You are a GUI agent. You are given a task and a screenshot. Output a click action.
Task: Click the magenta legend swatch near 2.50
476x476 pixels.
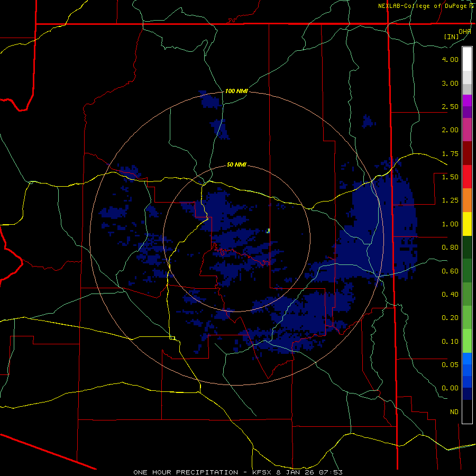click(467, 100)
